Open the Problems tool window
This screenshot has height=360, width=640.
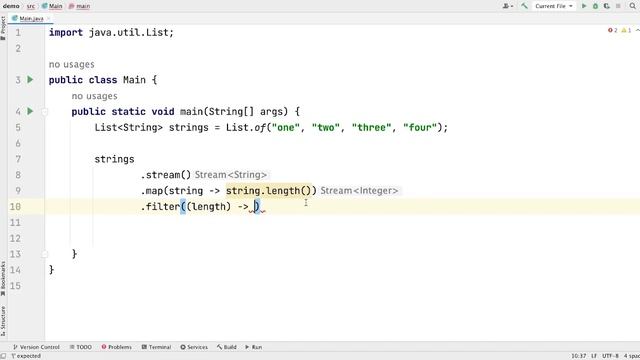(x=116, y=347)
